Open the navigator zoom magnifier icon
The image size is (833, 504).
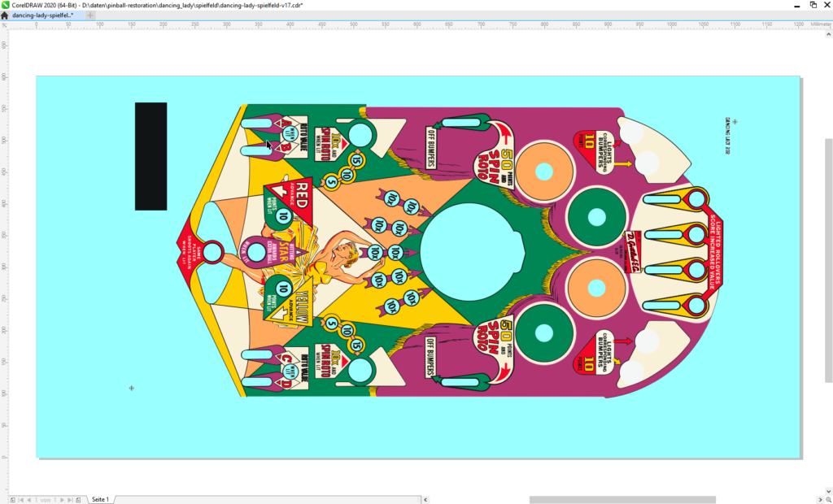828,500
